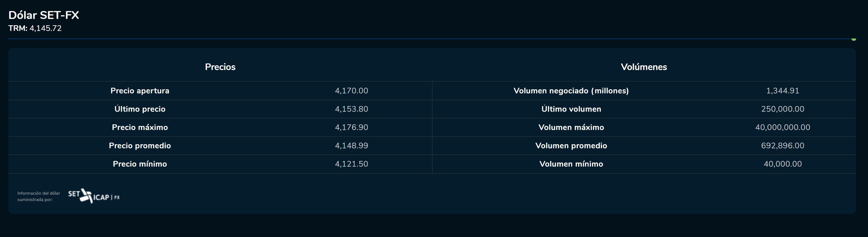Click the TRM value 4,145.72
The height and width of the screenshot is (237, 868).
coord(45,28)
